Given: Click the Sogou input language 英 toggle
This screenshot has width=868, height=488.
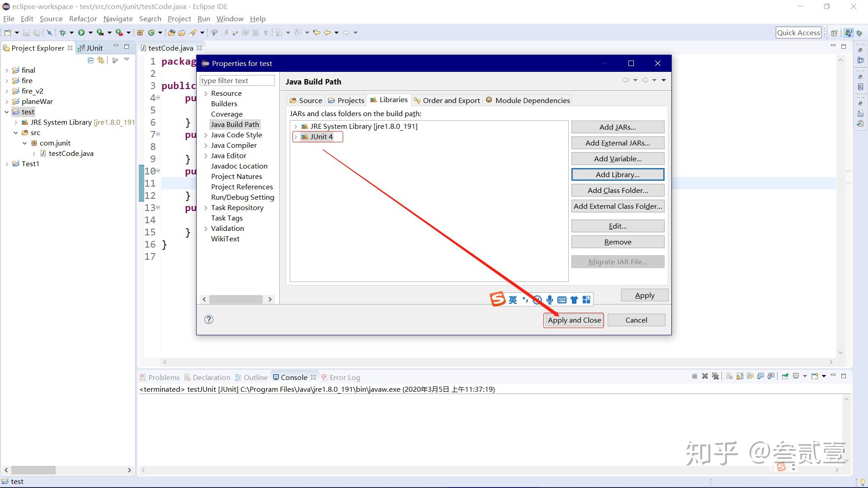Looking at the screenshot, I should click(512, 300).
